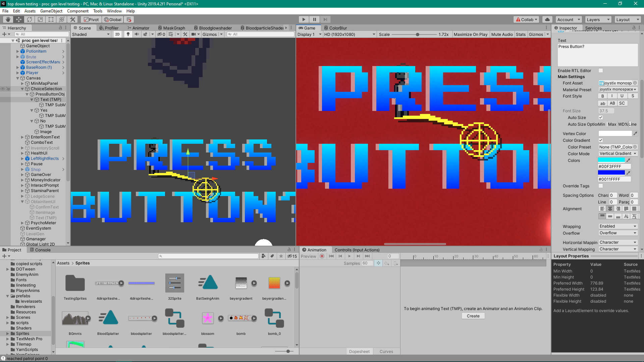The height and width of the screenshot is (362, 644).
Task: Click the Play button
Action: [304, 19]
